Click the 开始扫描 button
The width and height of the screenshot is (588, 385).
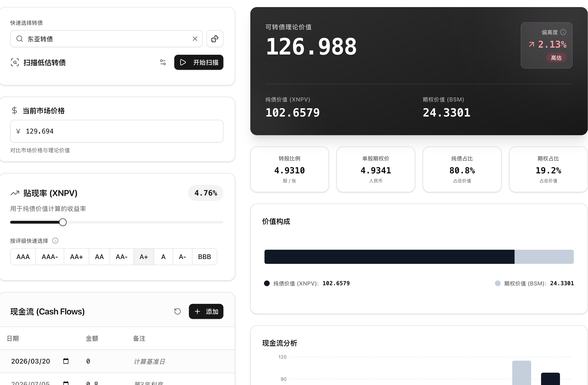coord(199,62)
